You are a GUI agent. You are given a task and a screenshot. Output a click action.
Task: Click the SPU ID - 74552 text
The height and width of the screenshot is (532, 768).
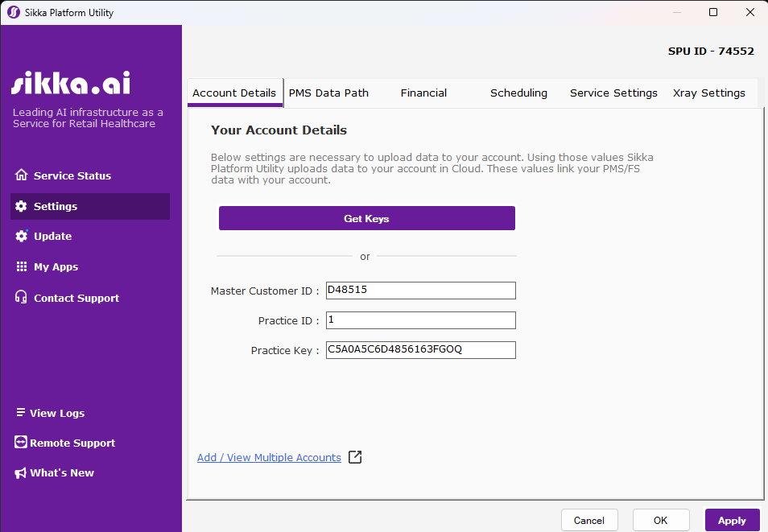(711, 51)
